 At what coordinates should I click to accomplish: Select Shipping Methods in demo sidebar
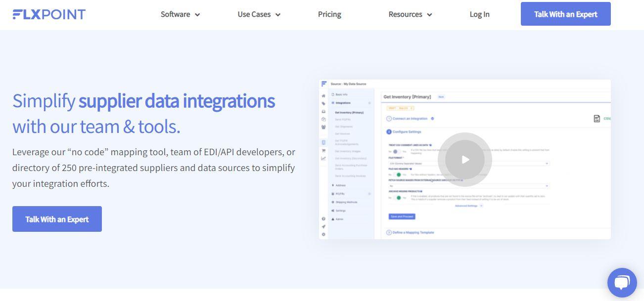pos(344,202)
